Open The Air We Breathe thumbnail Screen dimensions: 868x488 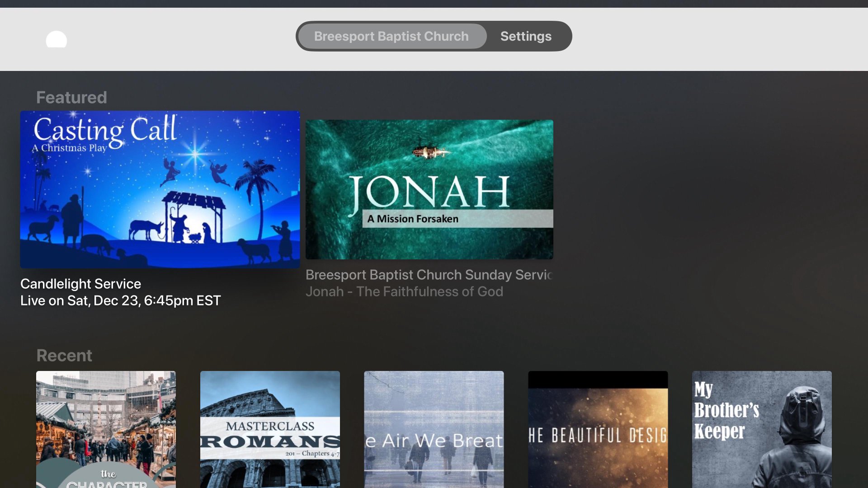[434, 429]
